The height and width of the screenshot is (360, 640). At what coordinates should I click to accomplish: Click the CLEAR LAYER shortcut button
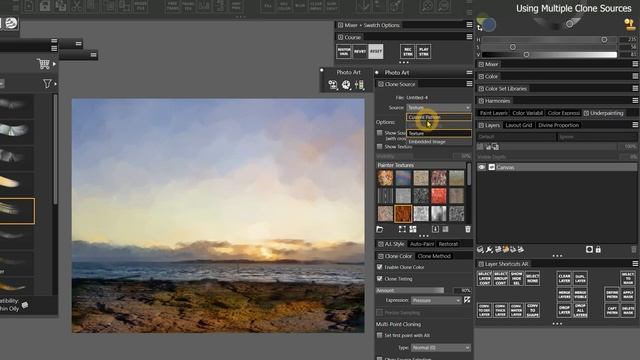point(564,278)
